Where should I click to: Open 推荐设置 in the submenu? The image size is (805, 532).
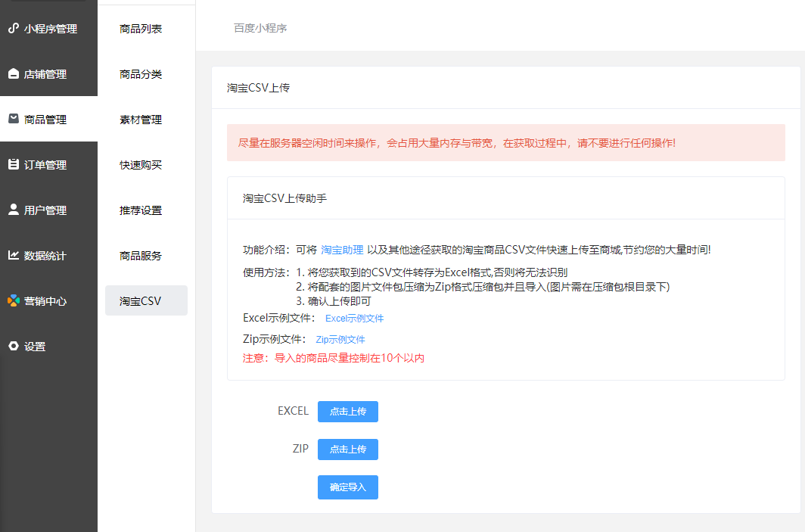141,210
